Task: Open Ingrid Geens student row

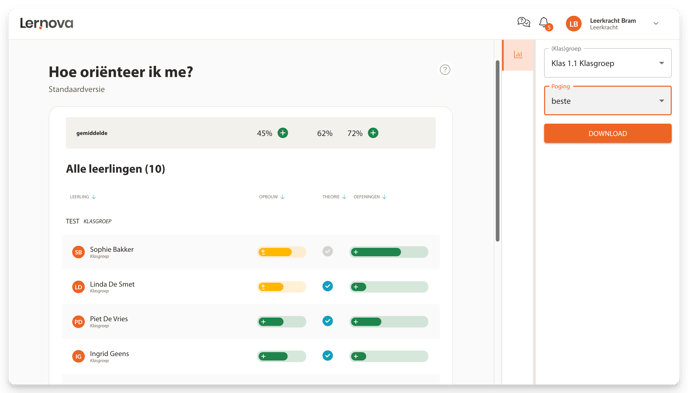Action: 251,356
